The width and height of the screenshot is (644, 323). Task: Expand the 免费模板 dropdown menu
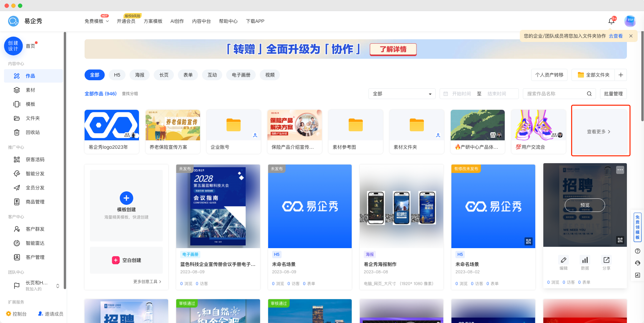click(x=97, y=21)
